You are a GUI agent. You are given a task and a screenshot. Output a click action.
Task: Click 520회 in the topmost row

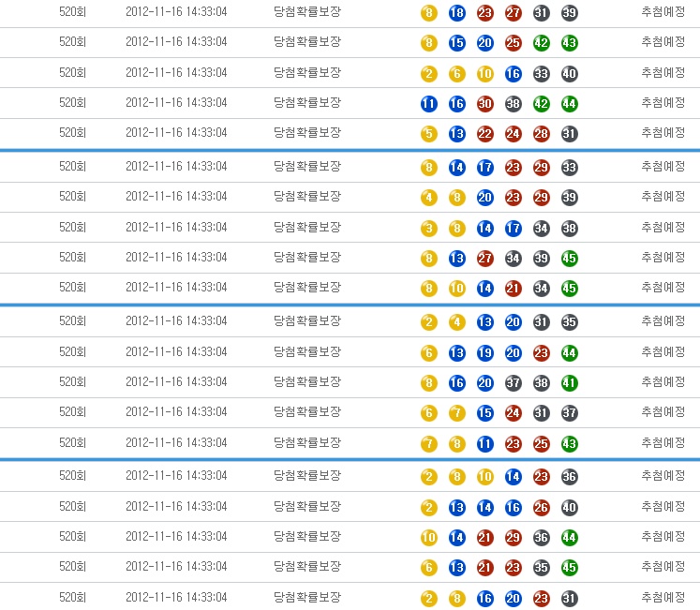pos(72,13)
